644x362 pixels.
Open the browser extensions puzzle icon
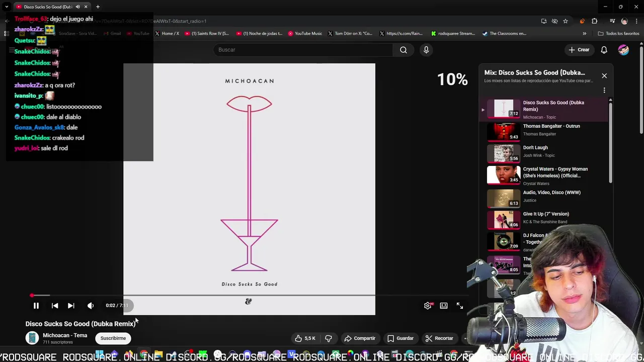click(595, 21)
